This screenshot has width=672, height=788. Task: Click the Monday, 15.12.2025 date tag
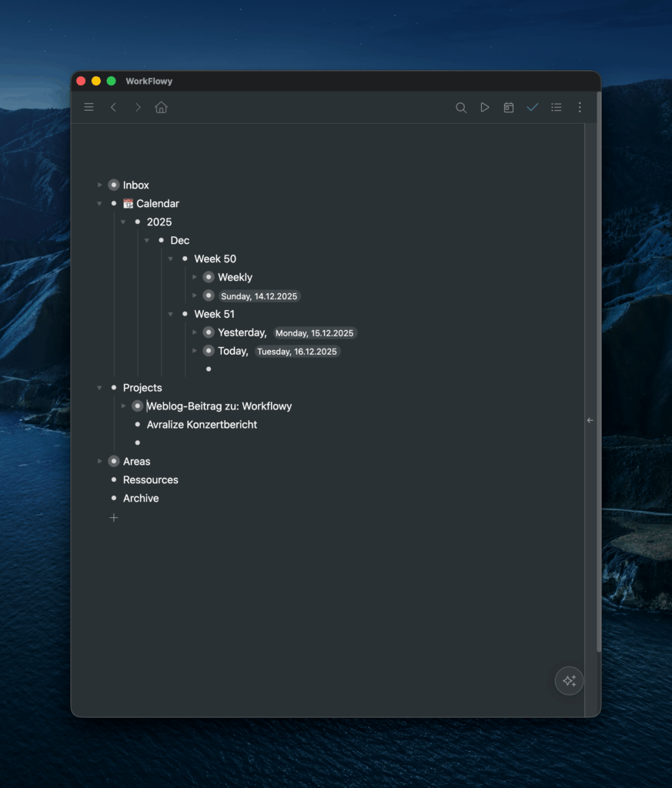pos(314,333)
